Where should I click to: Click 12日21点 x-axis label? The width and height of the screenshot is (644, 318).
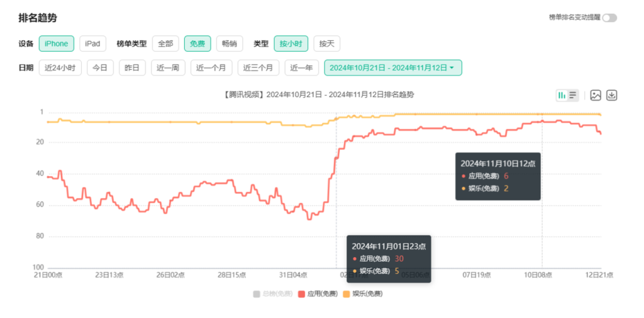(x=600, y=275)
